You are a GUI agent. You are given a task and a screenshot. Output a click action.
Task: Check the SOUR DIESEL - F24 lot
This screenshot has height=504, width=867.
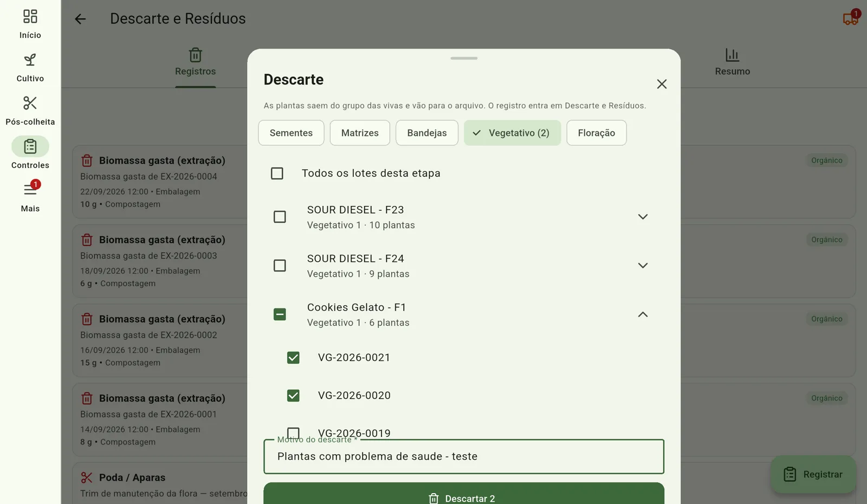coord(280,266)
